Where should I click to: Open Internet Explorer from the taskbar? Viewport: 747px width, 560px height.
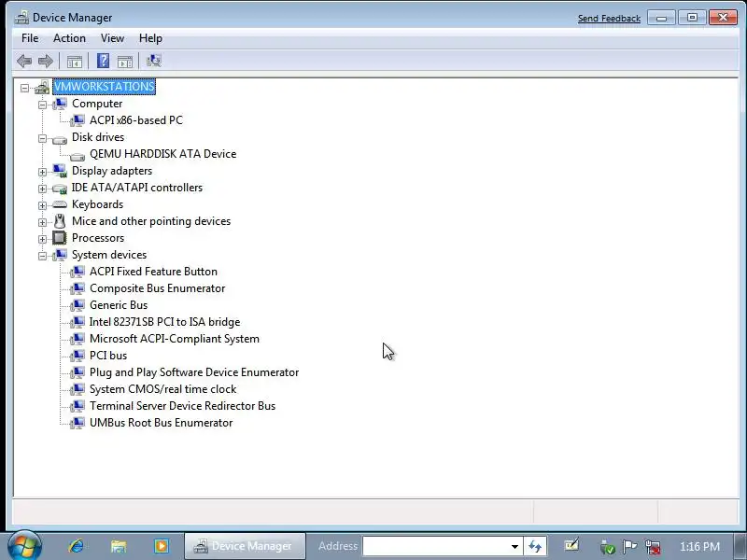click(77, 546)
